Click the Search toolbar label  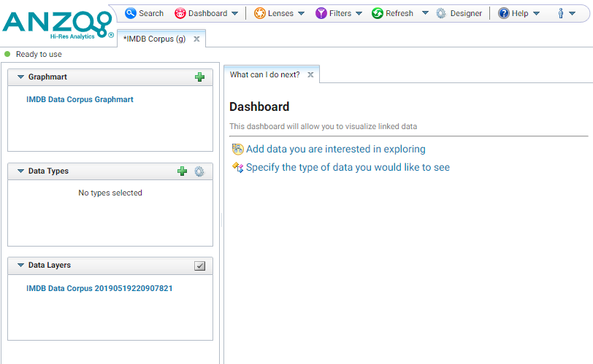click(x=151, y=13)
